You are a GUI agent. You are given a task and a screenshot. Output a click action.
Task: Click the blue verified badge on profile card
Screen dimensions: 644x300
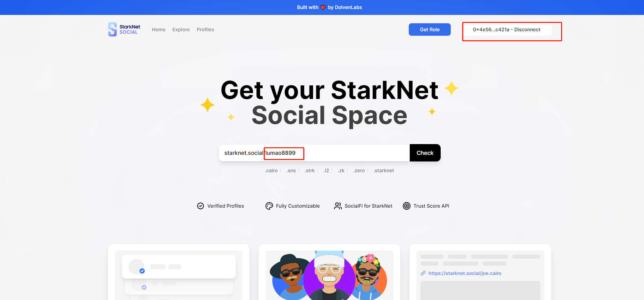pyautogui.click(x=142, y=271)
